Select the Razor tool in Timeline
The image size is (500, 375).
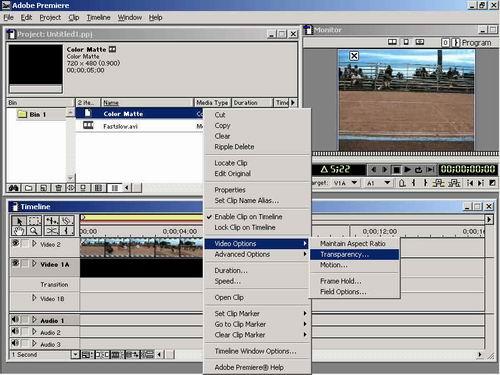51,231
